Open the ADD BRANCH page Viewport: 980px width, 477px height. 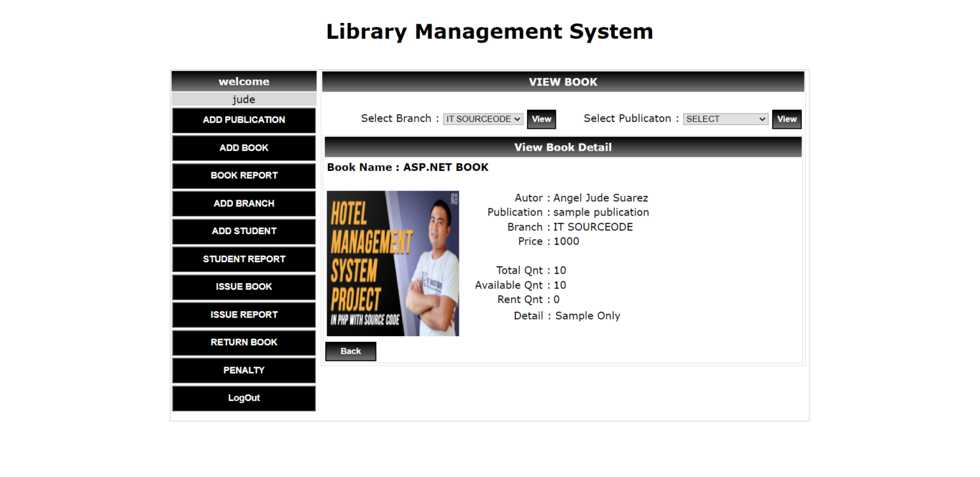tap(243, 203)
